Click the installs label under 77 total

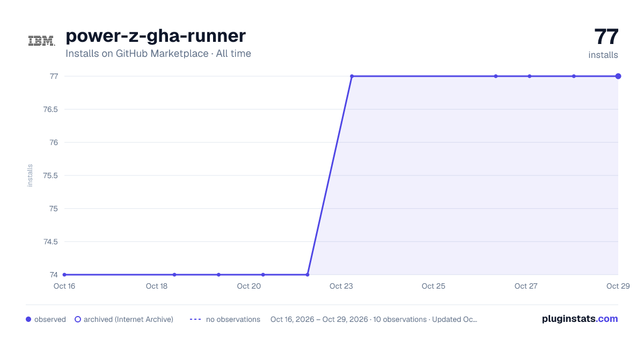pos(603,55)
